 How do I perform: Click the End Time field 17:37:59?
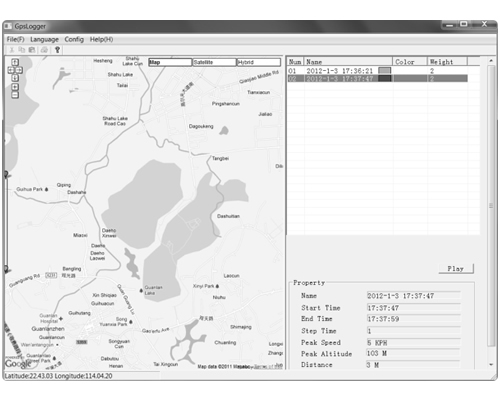[x=413, y=319]
